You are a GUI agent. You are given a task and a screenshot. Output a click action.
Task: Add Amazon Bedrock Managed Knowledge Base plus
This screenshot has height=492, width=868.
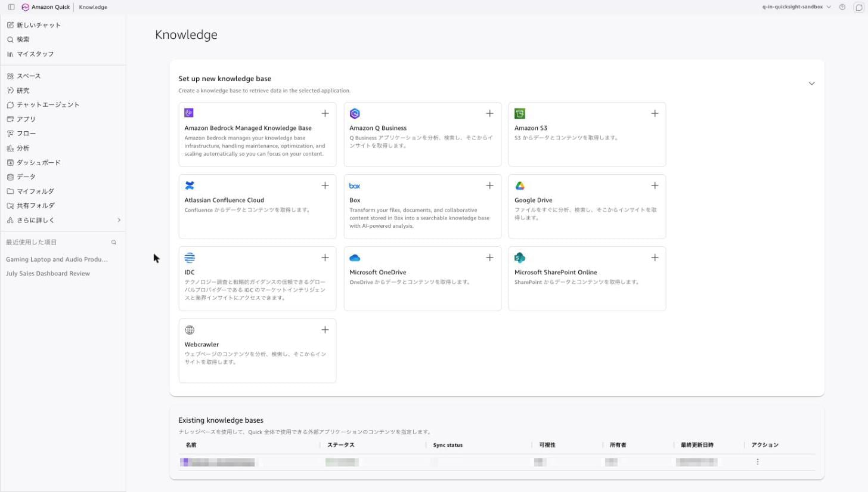(325, 113)
